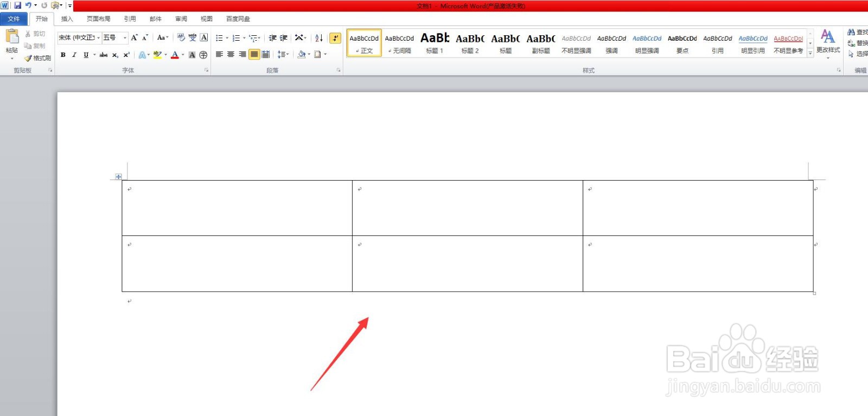Sort with the A-Z sort icon
The image size is (868, 416).
[x=319, y=38]
